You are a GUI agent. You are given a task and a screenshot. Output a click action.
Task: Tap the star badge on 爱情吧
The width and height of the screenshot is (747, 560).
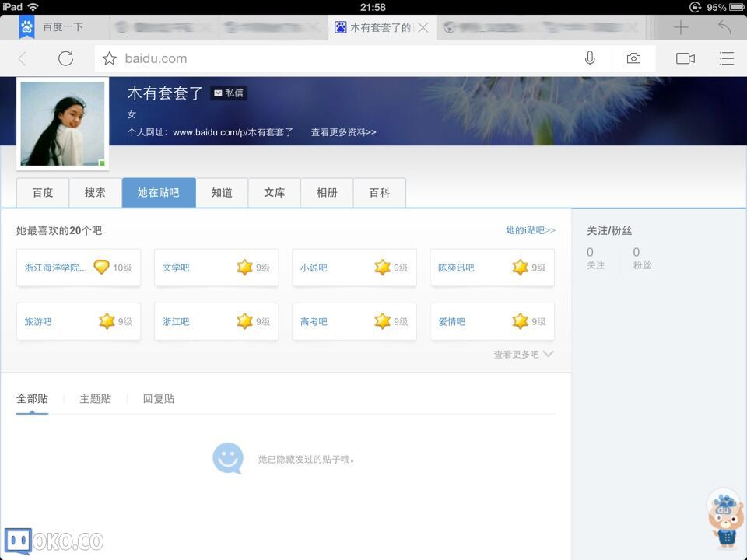coord(521,321)
